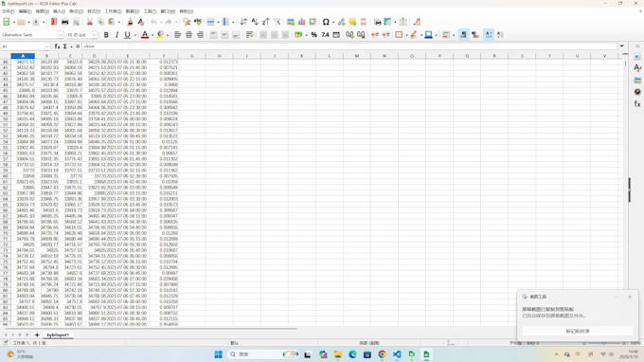Screen dimensions: 644x362
Task: Cut the selection with scissors icon
Action: [90, 22]
